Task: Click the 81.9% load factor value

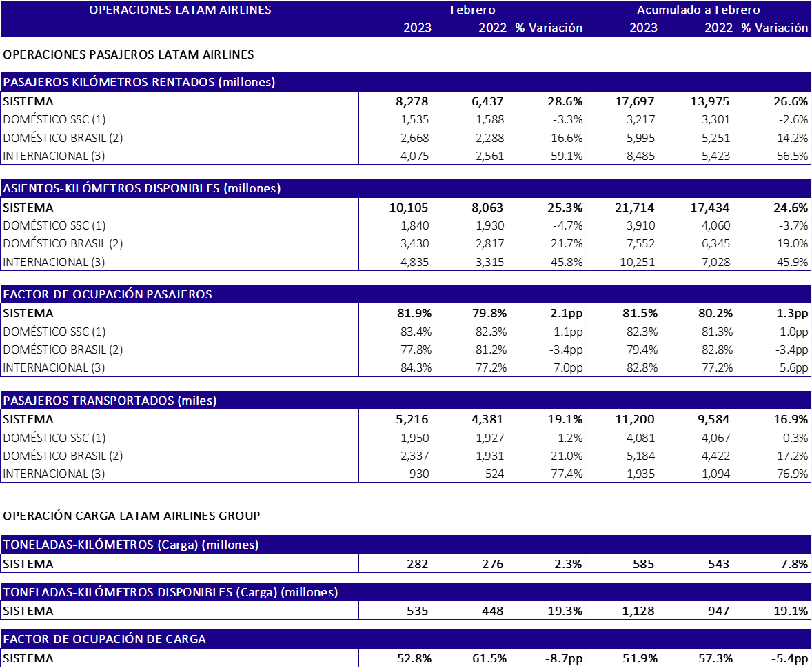Action: tap(414, 313)
